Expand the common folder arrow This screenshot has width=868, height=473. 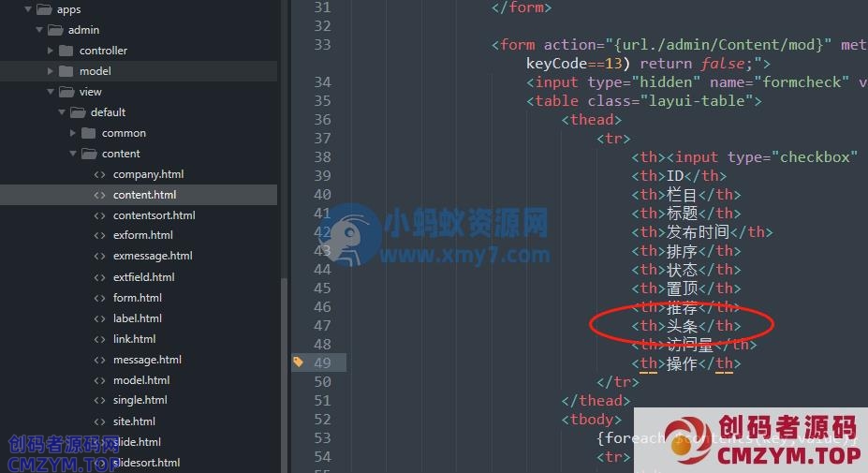72,133
